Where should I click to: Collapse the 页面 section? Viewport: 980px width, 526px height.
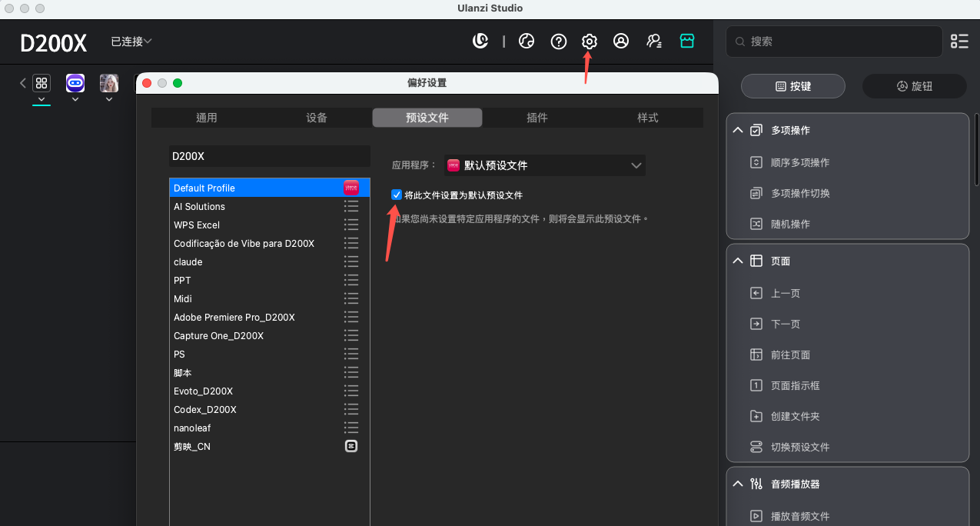pyautogui.click(x=738, y=261)
